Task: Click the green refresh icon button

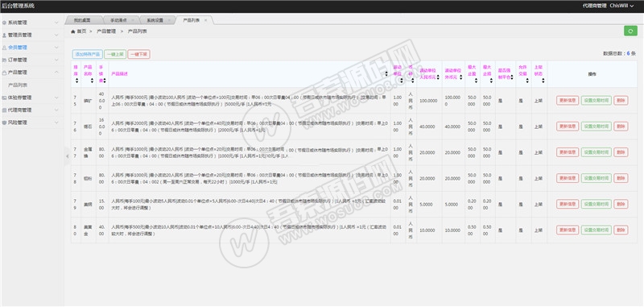Action: coord(630,31)
